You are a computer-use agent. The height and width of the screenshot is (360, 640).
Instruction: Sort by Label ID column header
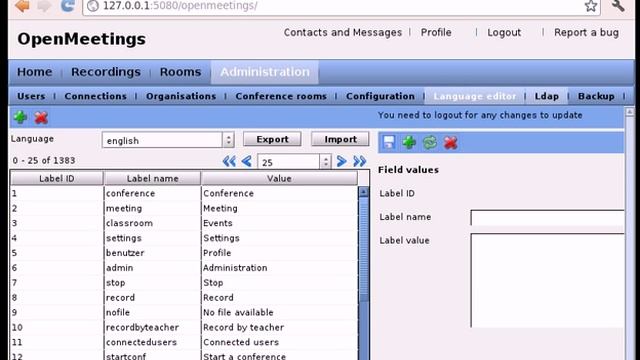pos(57,178)
